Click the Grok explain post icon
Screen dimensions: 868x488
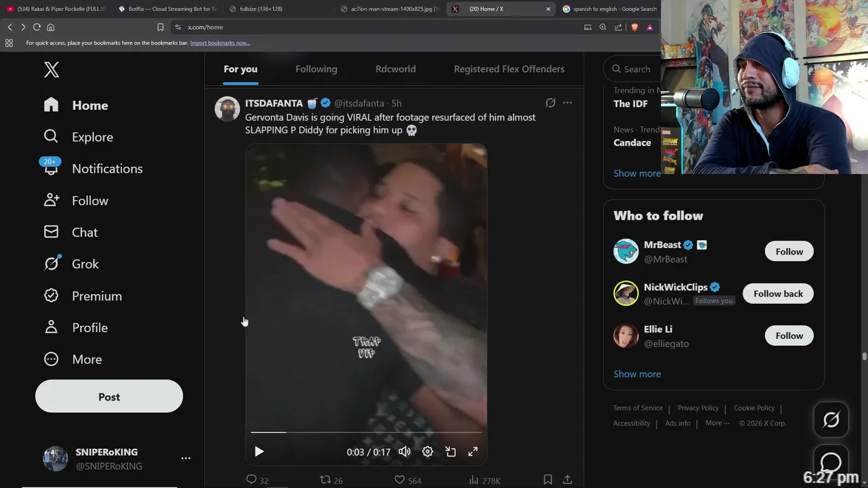click(551, 103)
